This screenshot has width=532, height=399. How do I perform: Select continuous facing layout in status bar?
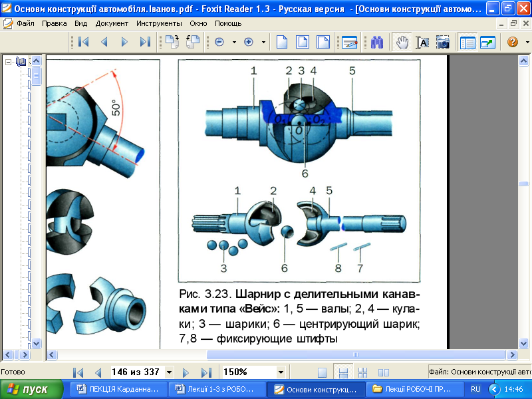362,372
